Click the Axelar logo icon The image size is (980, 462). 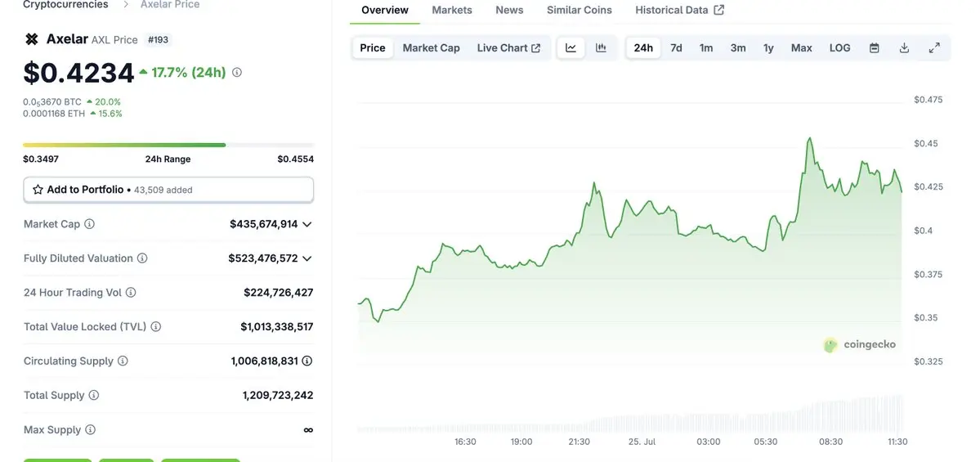tap(31, 39)
